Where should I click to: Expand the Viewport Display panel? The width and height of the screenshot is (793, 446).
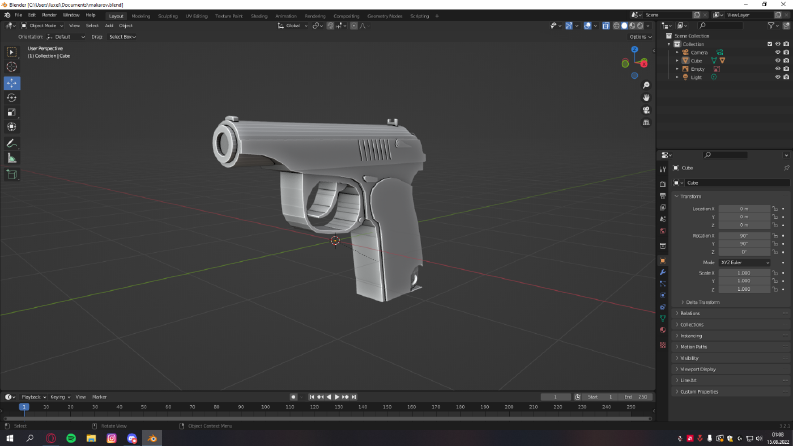point(697,369)
